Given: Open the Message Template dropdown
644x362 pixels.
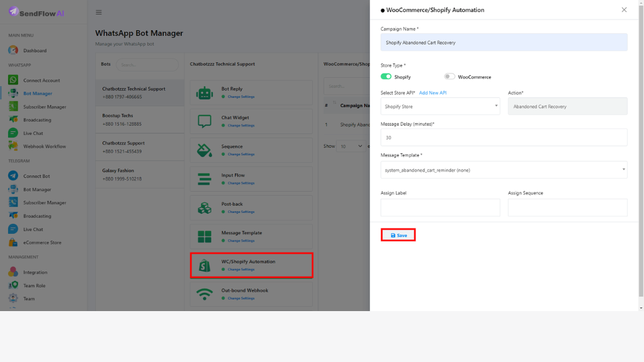Looking at the screenshot, I should pyautogui.click(x=504, y=170).
